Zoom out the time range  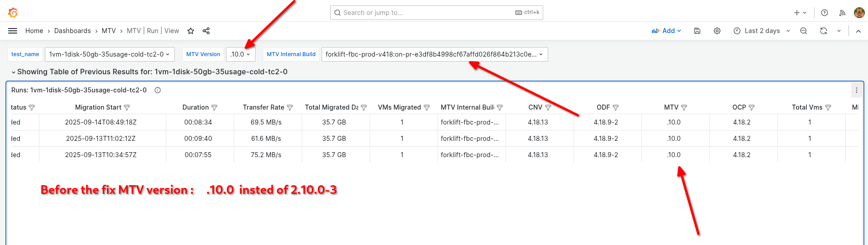[804, 31]
